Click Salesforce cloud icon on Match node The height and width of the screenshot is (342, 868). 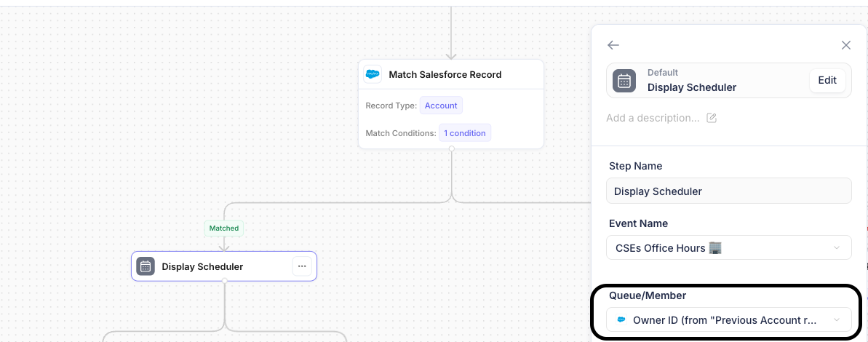[373, 74]
